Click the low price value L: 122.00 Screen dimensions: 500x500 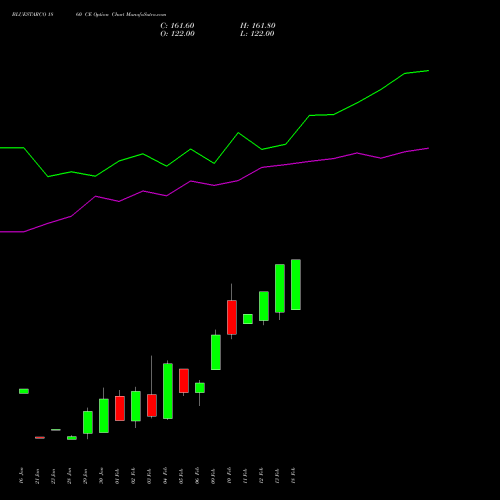point(257,34)
